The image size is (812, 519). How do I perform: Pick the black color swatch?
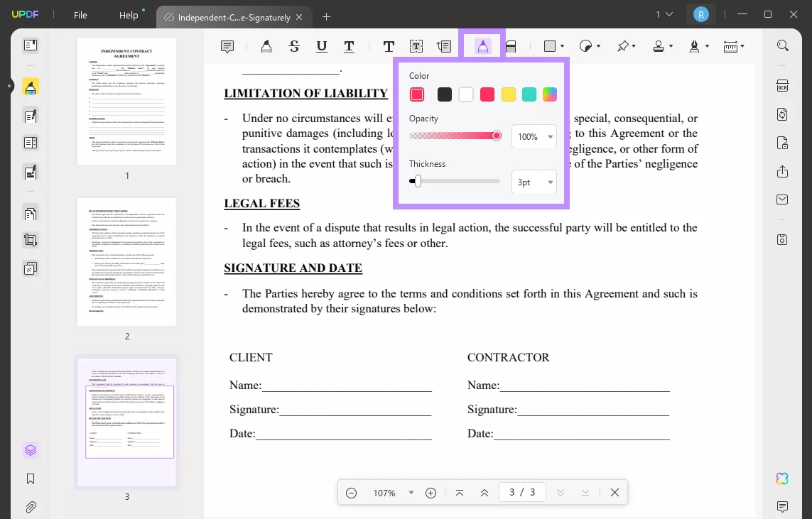pos(444,94)
